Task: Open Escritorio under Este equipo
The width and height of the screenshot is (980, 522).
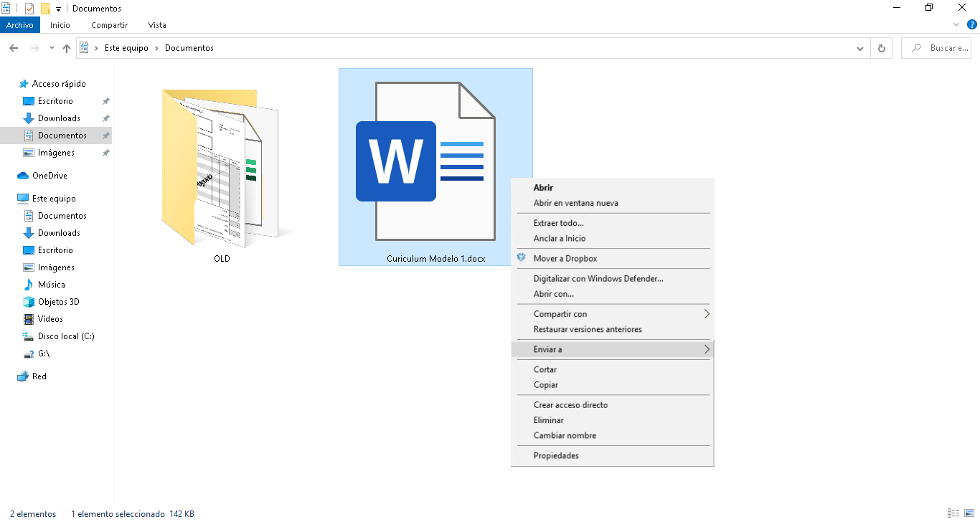Action: [55, 250]
